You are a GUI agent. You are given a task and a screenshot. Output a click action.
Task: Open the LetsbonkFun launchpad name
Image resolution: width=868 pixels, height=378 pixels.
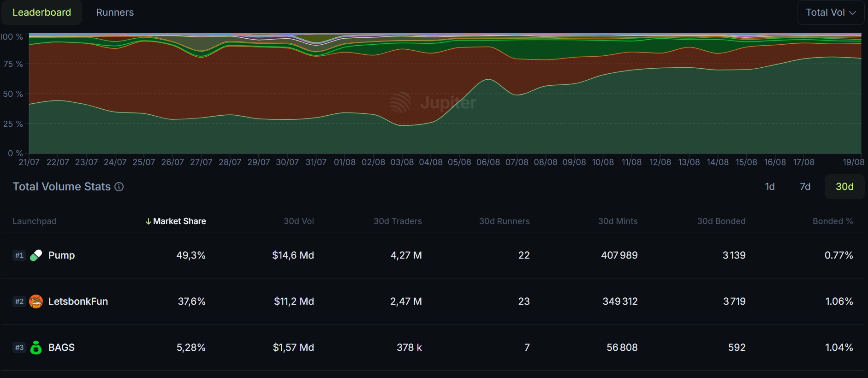coord(78,301)
